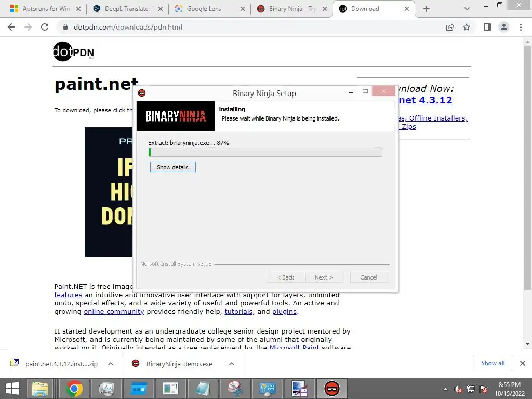Open the performance monitor taskbar icon
This screenshot has width=532, height=399.
107,389
